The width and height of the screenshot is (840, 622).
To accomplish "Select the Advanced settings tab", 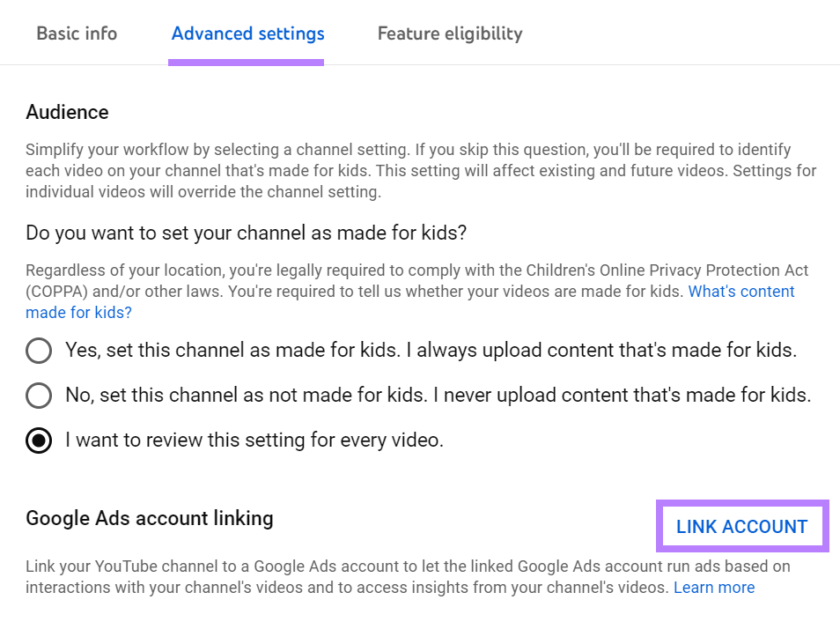I will click(x=247, y=33).
